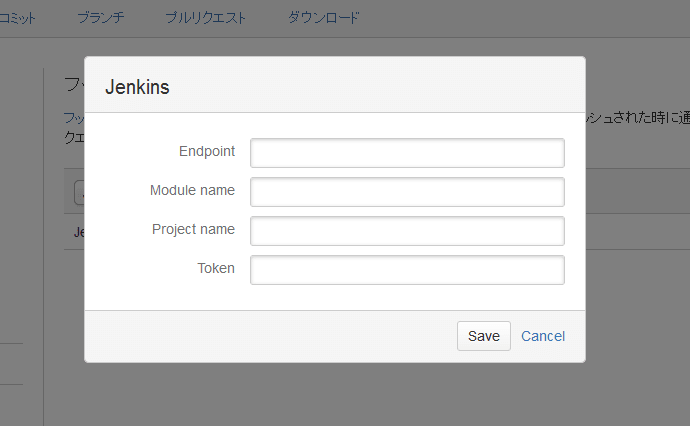
Task: Go to the プルリクエスト tab
Action: point(205,18)
